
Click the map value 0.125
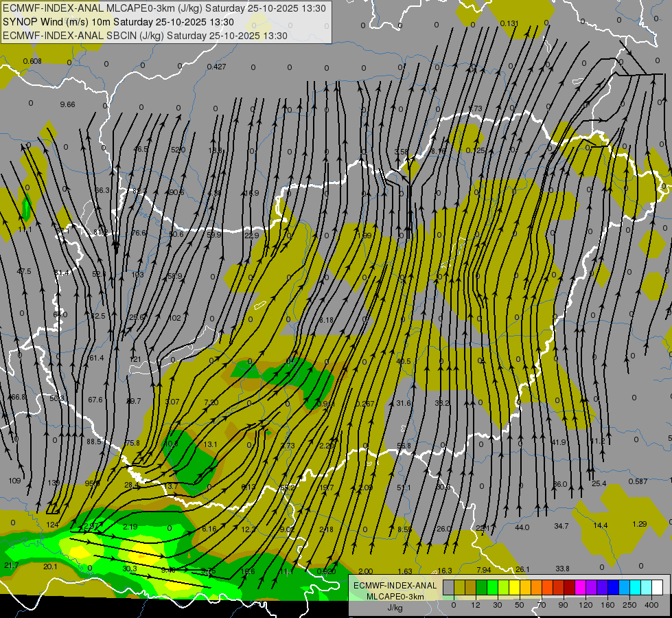[475, 150]
